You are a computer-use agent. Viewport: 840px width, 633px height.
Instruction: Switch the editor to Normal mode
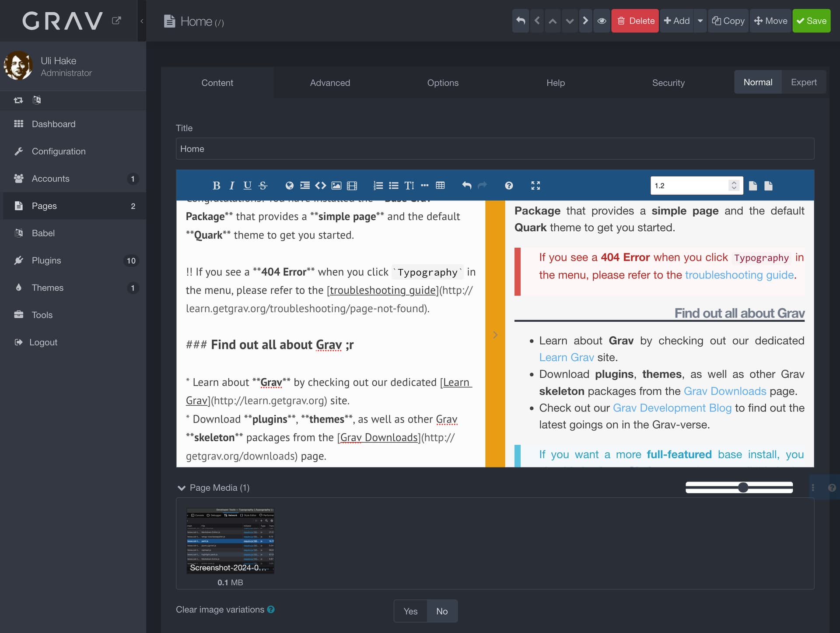pos(758,82)
